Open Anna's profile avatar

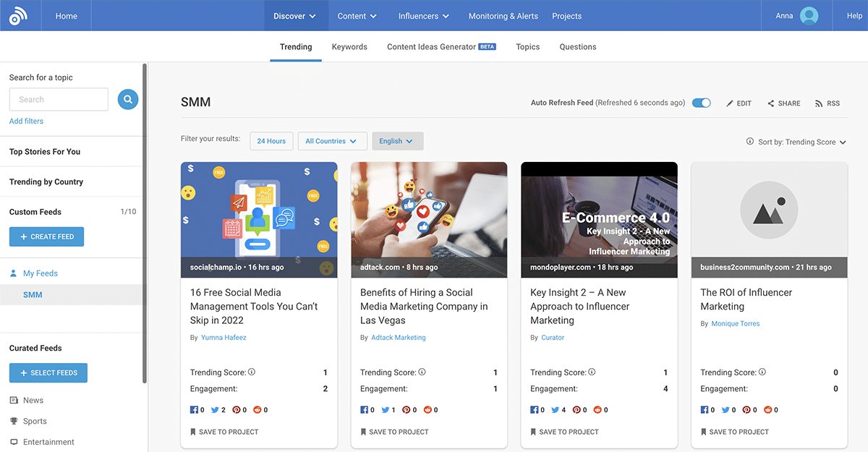pyautogui.click(x=809, y=16)
